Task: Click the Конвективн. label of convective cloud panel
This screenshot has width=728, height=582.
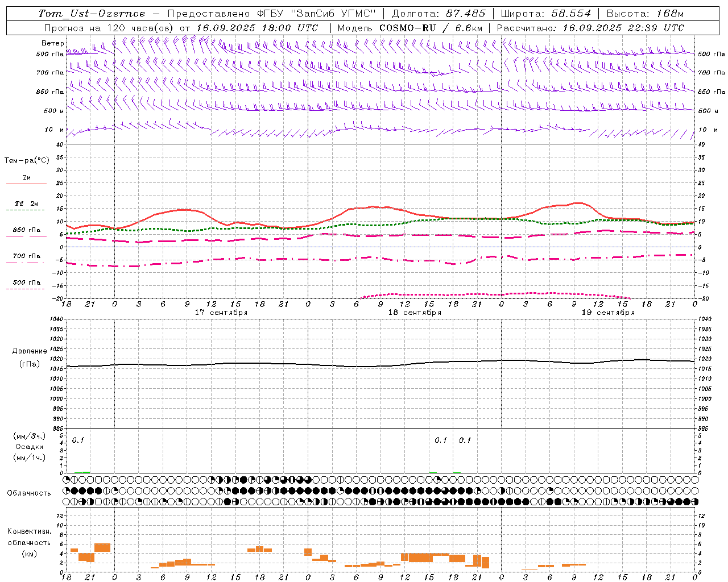Action: click(30, 531)
